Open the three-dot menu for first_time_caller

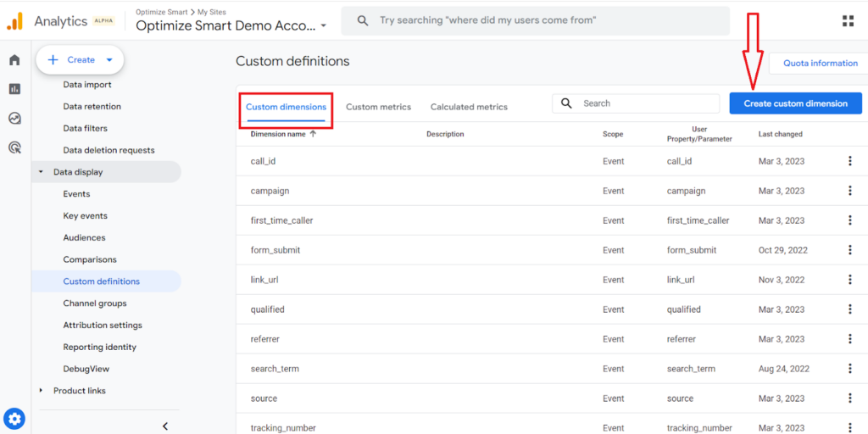point(849,220)
